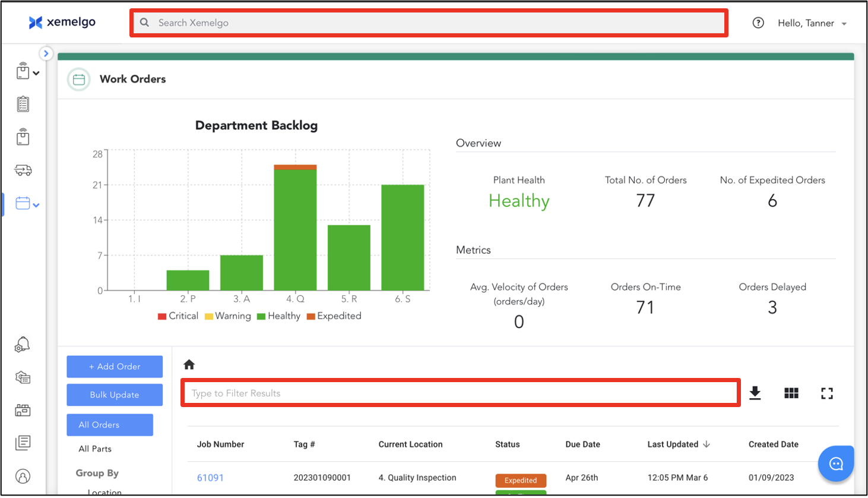
Task: Open the chat support bubble
Action: tap(836, 464)
